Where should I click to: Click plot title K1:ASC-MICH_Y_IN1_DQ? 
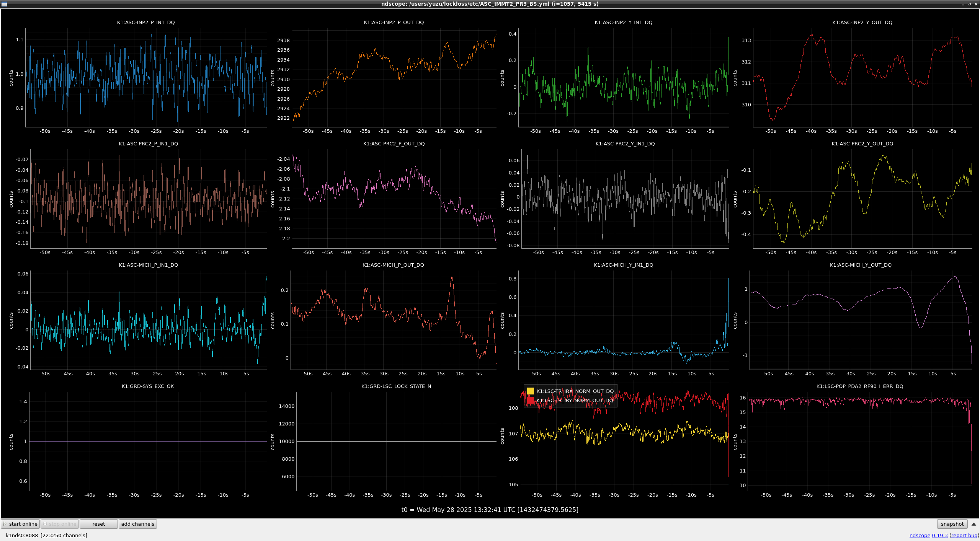[x=624, y=265]
